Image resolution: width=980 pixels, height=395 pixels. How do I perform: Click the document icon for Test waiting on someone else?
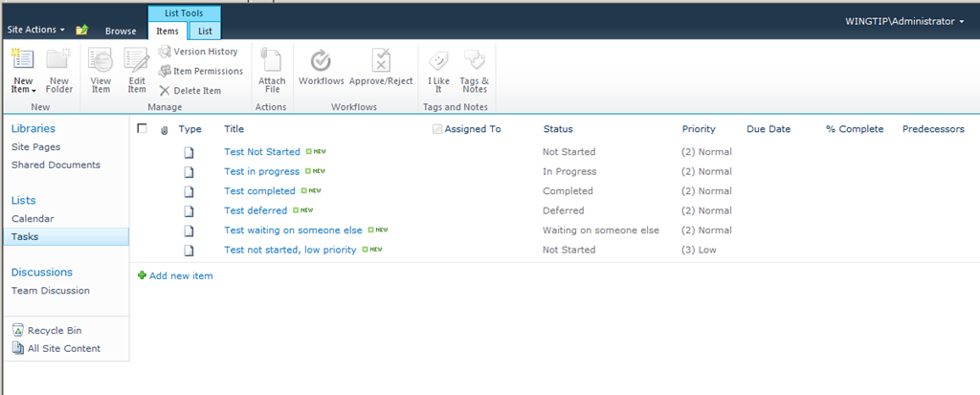click(x=189, y=230)
